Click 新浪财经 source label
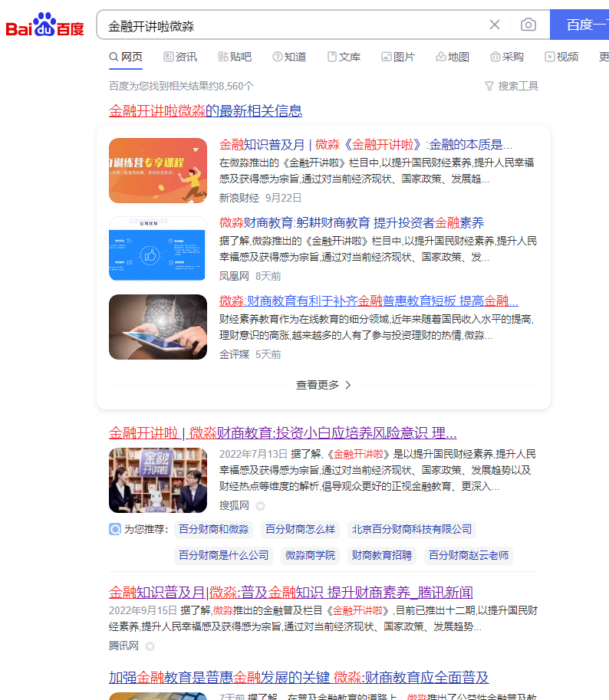This screenshot has width=609, height=700. point(239,198)
